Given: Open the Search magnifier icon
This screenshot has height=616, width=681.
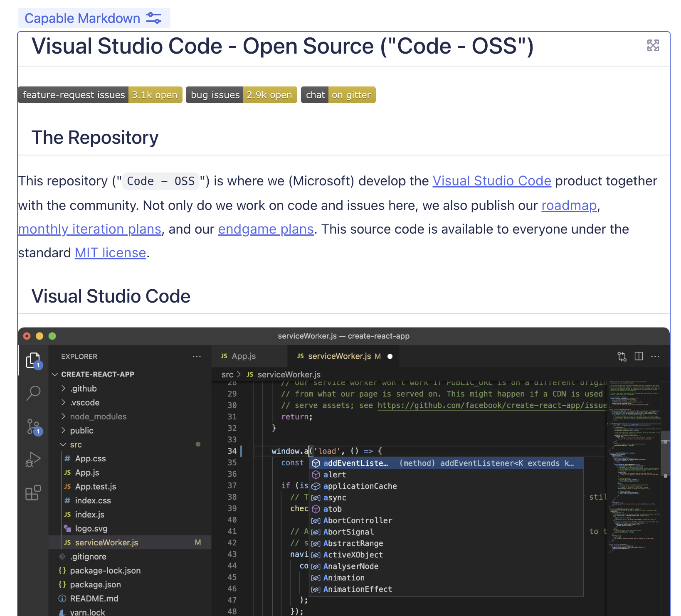Looking at the screenshot, I should 33,393.
